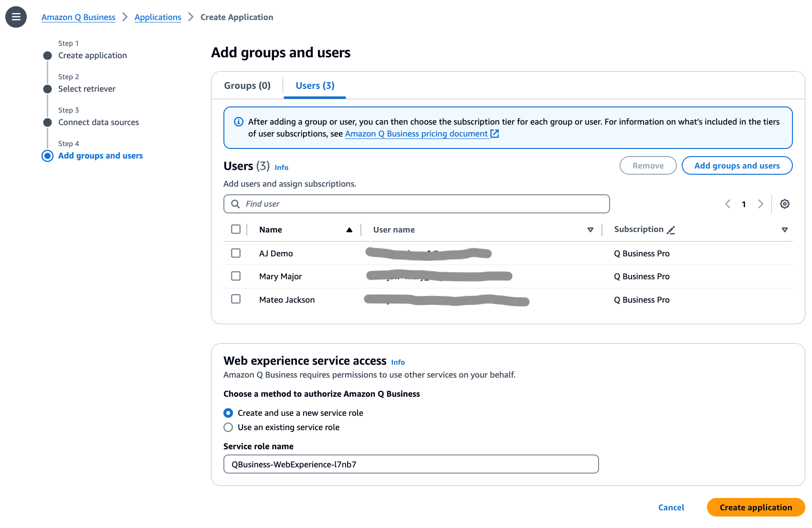Open the hamburger navigation menu
Viewport: 812px width, 528px height.
tap(16, 17)
